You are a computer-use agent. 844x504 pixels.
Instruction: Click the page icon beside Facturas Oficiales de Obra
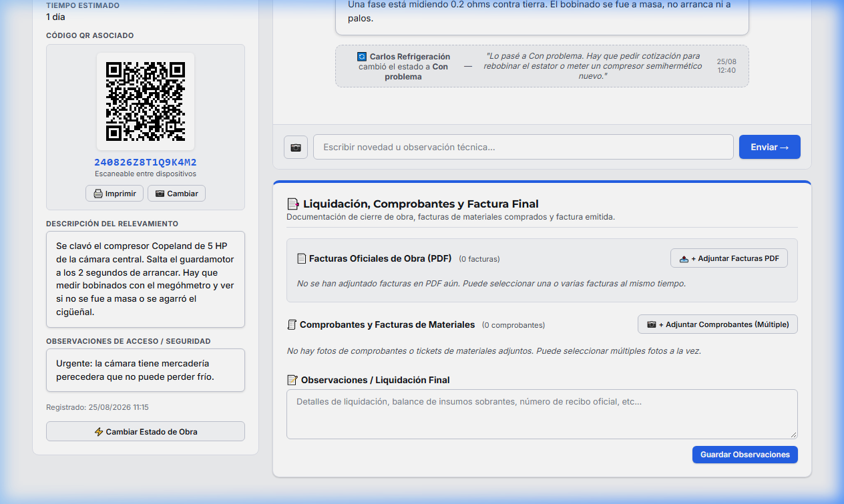point(302,259)
